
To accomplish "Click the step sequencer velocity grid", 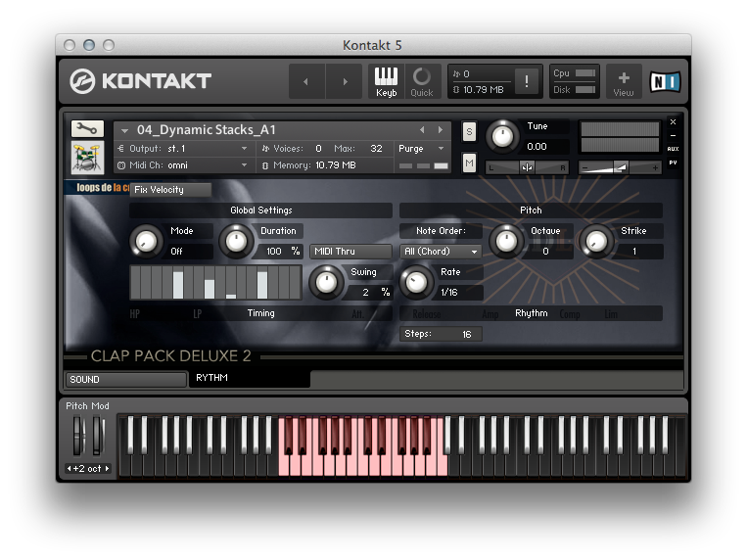I will (x=215, y=283).
